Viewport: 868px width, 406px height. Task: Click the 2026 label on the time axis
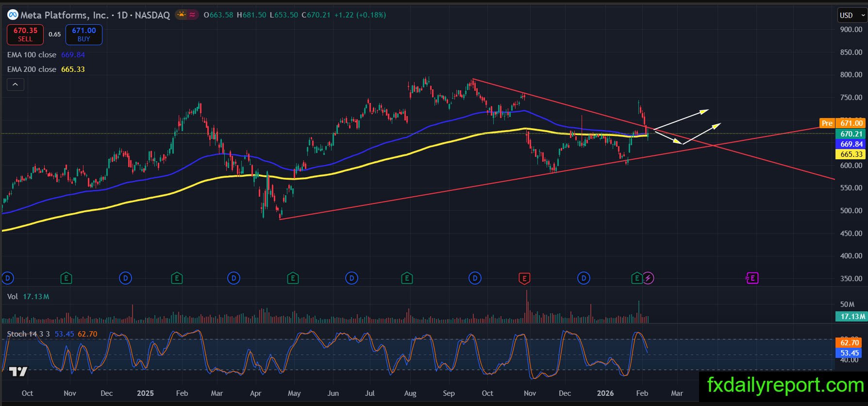pyautogui.click(x=605, y=393)
